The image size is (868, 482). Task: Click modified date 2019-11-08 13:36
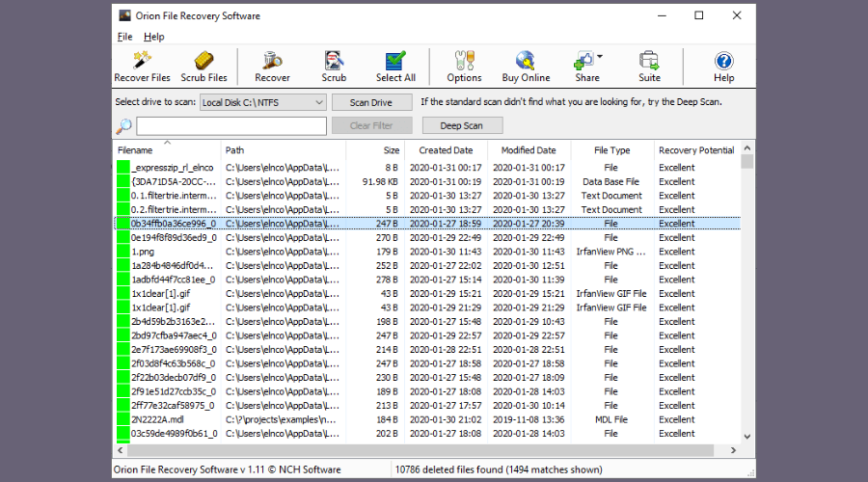point(529,419)
